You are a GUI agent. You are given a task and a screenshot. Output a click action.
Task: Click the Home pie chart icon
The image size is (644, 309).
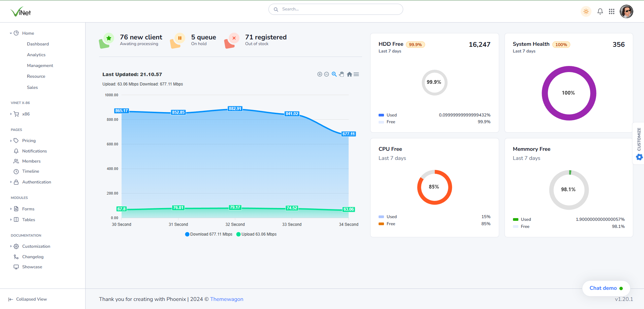point(16,33)
